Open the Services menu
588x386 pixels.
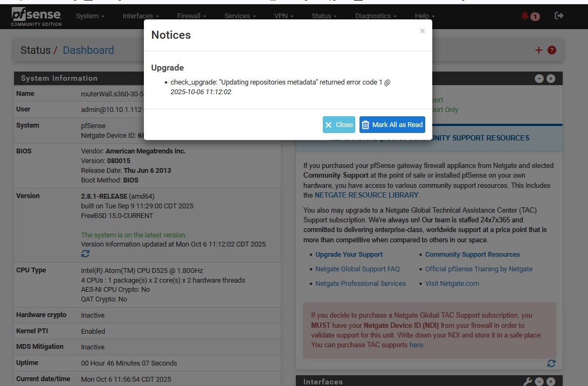click(x=240, y=16)
